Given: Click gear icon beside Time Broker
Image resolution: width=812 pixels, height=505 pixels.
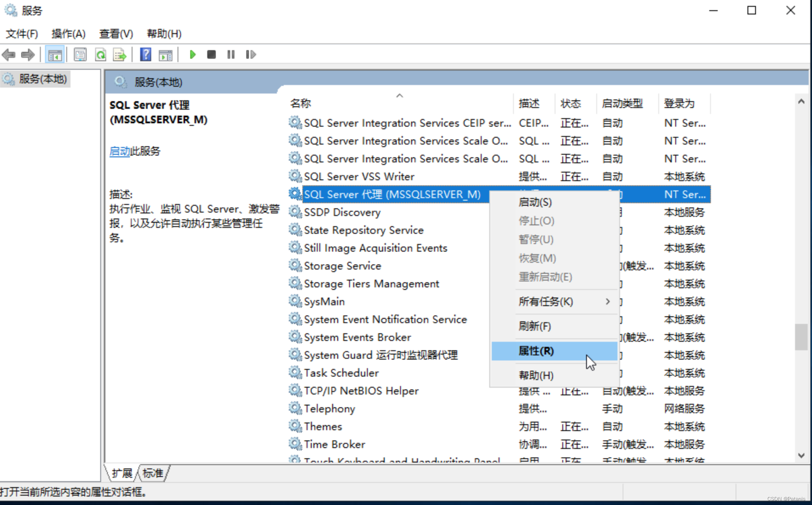Looking at the screenshot, I should click(295, 444).
